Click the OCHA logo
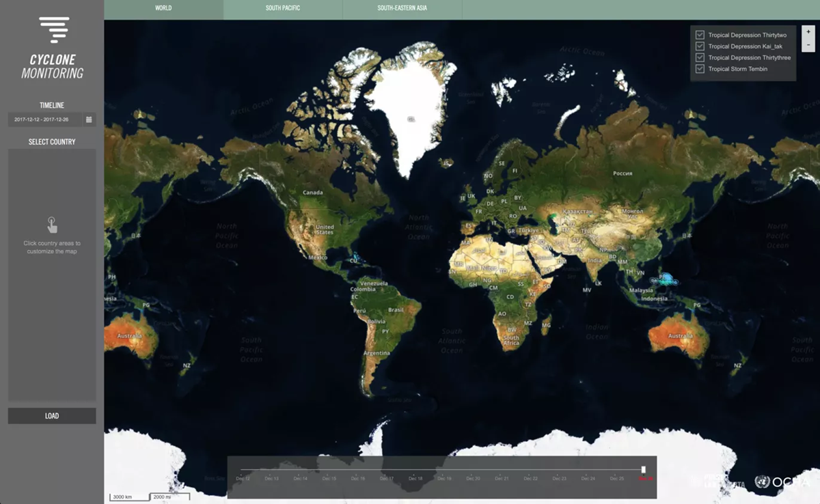 [x=782, y=481]
